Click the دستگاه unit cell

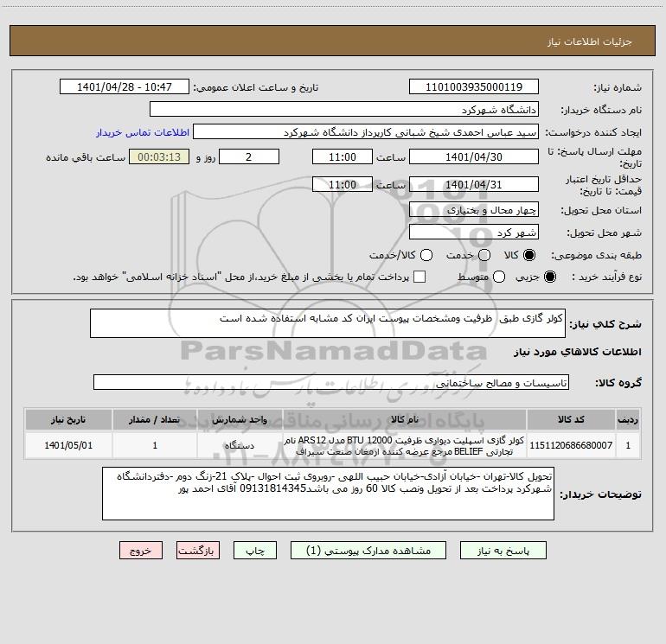pyautogui.click(x=240, y=445)
